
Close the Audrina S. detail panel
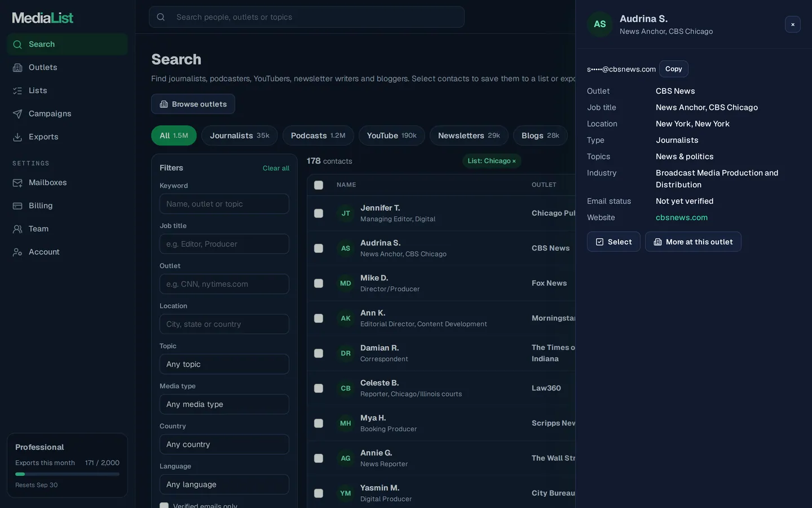click(792, 24)
